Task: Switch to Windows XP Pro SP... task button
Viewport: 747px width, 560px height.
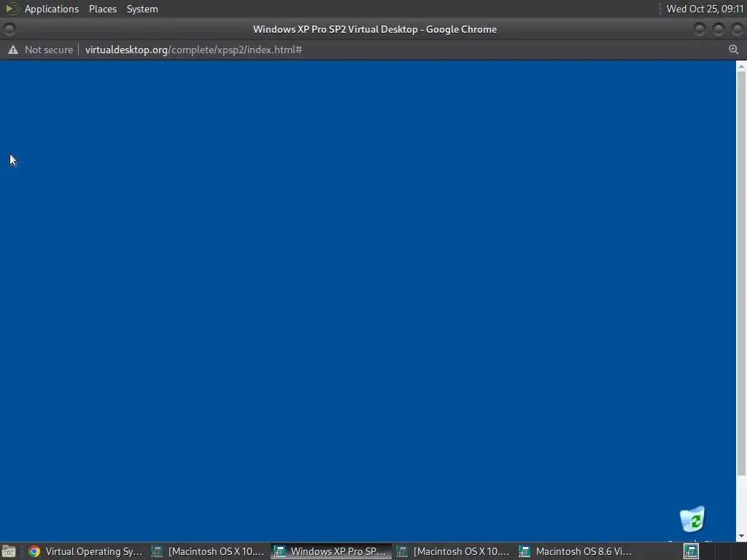Action: pos(331,551)
